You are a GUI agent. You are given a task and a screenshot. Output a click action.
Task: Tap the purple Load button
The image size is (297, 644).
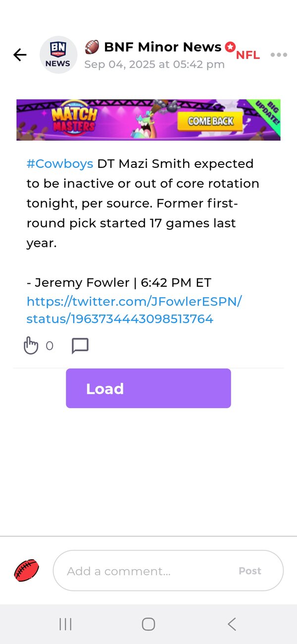tap(148, 388)
